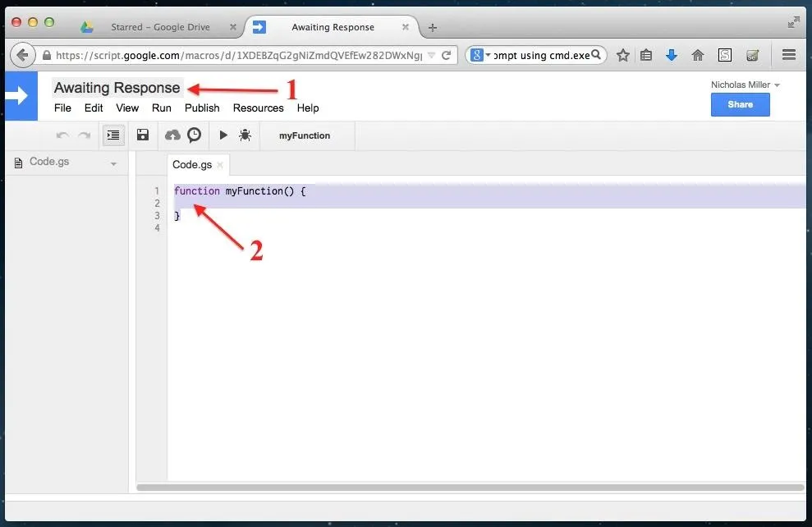812x527 pixels.
Task: Click the S extension icon in browser toolbar
Action: click(725, 55)
